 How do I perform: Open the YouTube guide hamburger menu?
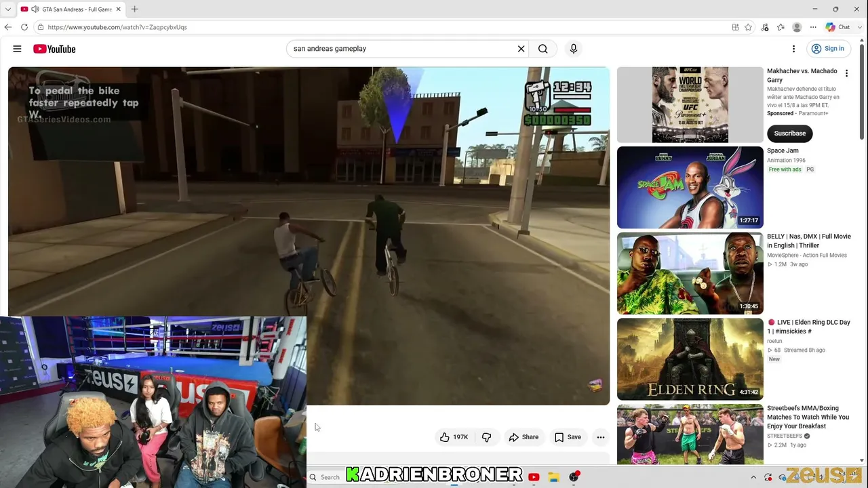pos(17,49)
